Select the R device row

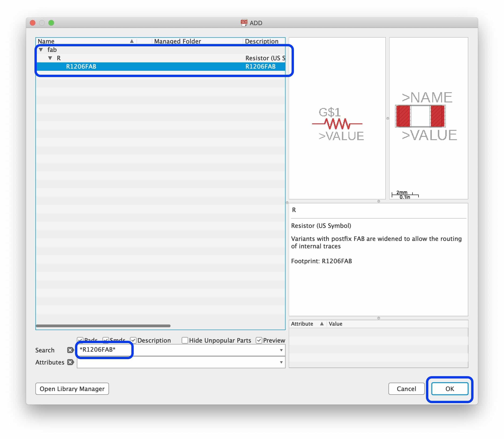[160, 58]
